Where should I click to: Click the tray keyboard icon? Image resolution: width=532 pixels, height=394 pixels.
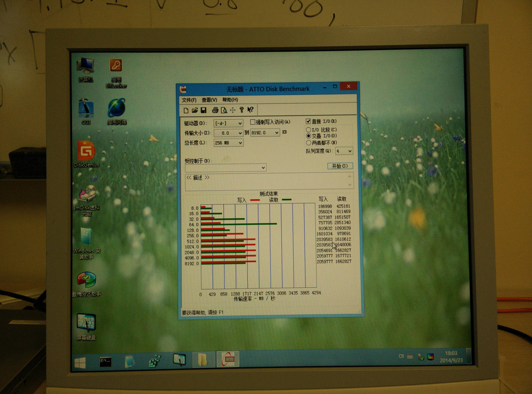410,356
